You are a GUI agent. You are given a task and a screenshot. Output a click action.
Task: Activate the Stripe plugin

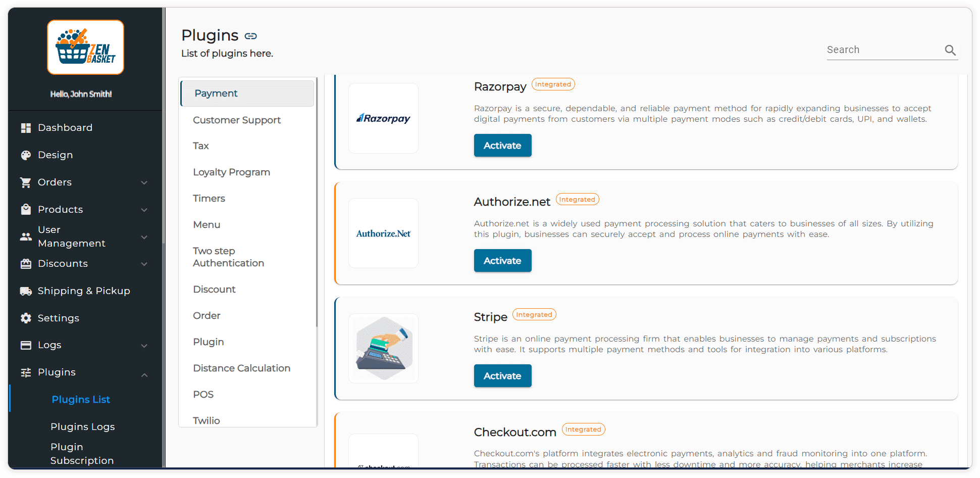click(502, 376)
